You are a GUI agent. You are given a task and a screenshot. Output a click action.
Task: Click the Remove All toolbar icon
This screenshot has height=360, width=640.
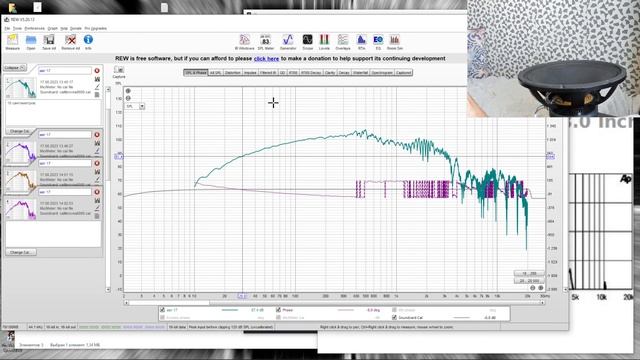click(x=71, y=42)
